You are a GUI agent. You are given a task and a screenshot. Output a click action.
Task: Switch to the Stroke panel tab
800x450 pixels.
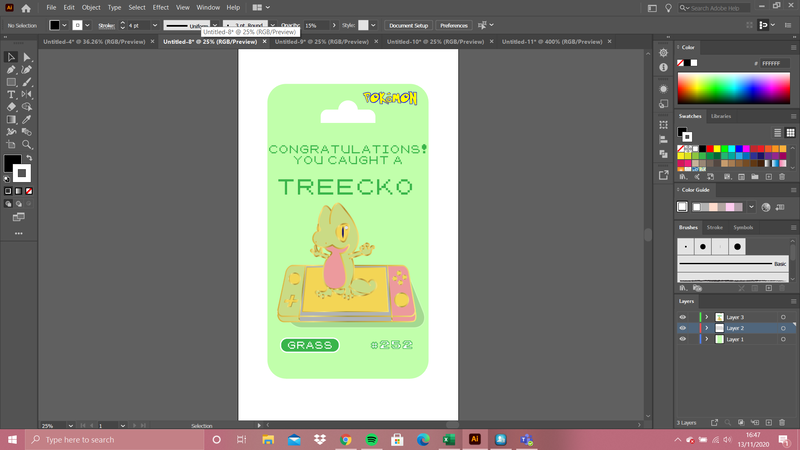(714, 228)
